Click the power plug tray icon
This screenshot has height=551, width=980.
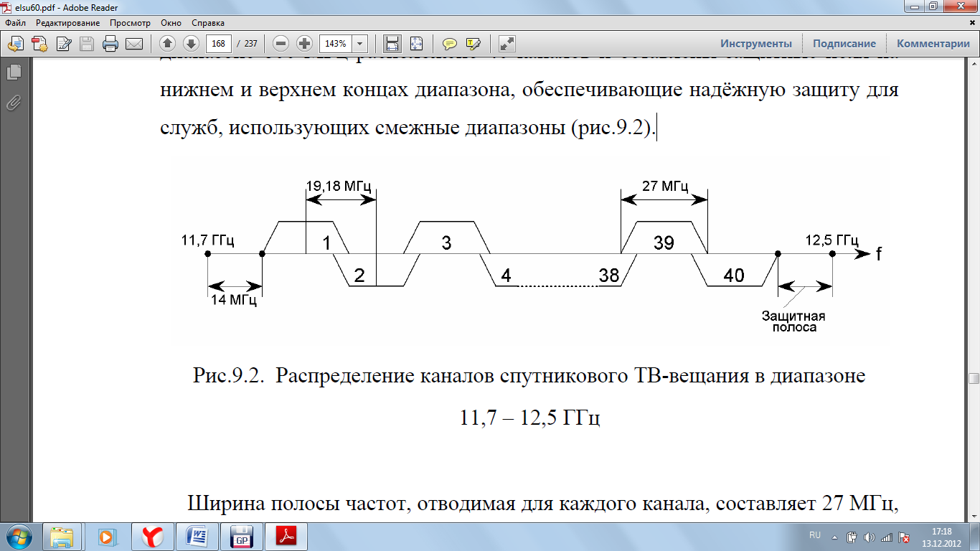[852, 537]
